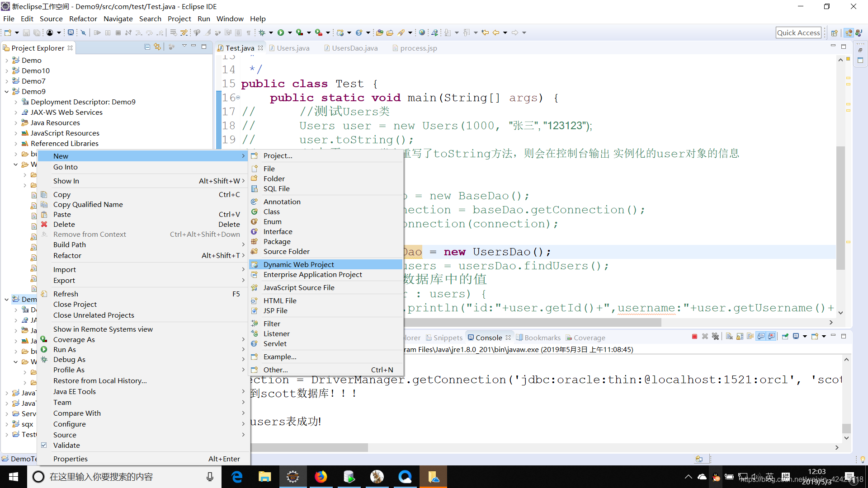Viewport: 868px width, 488px height.
Task: Toggle the Validate checkbox in context menu
Action: [44, 445]
